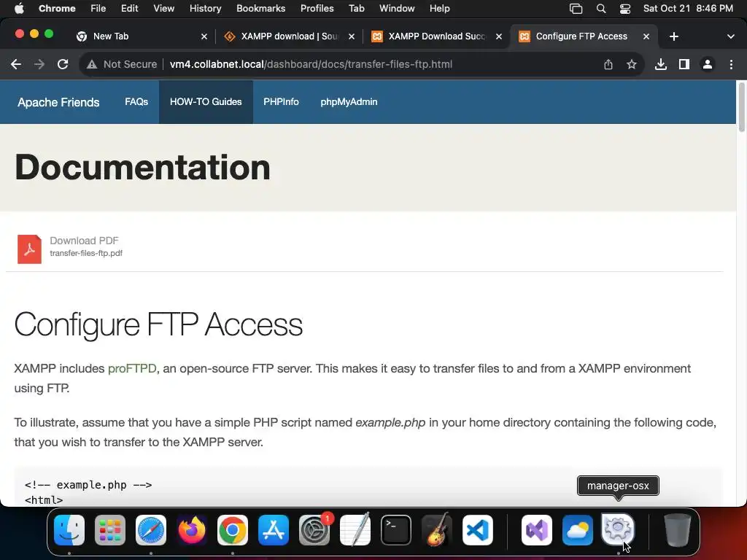Open macOS Control Center in menu bar
The image size is (747, 560).
tap(625, 9)
